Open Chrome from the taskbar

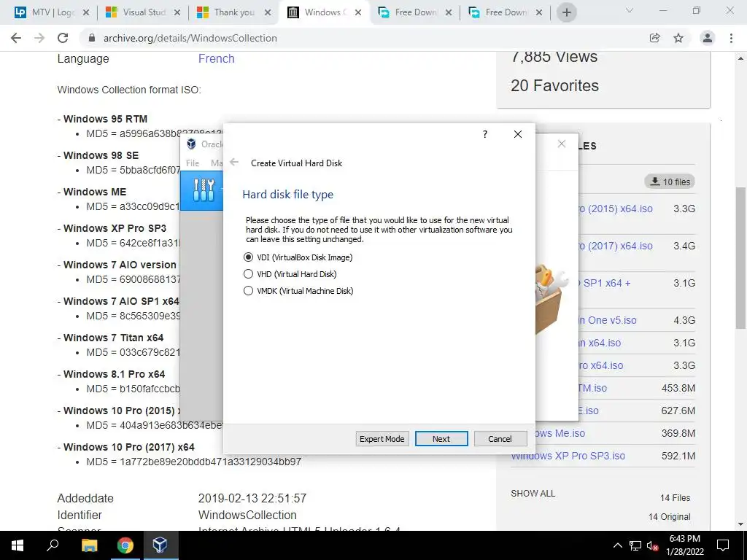(x=125, y=545)
